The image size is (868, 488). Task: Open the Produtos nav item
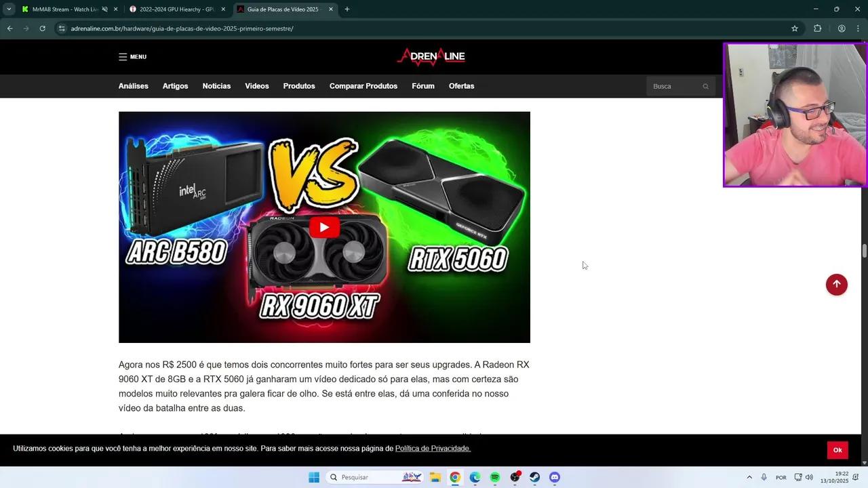pos(299,86)
